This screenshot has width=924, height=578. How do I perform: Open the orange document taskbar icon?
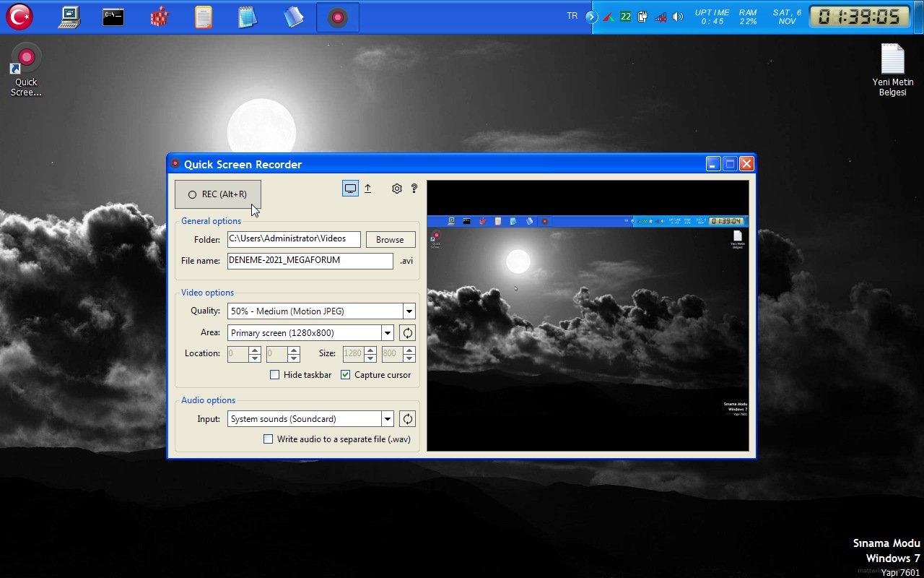[204, 17]
